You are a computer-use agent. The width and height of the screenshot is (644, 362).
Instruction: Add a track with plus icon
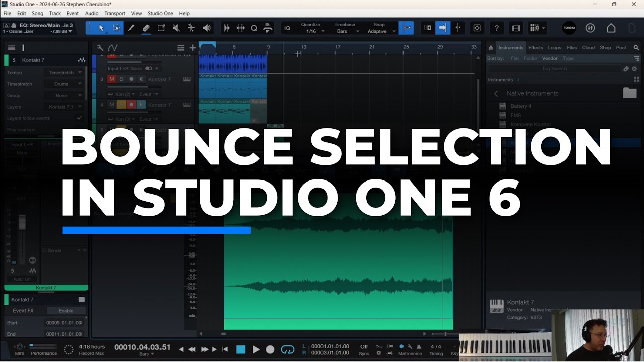(192, 48)
